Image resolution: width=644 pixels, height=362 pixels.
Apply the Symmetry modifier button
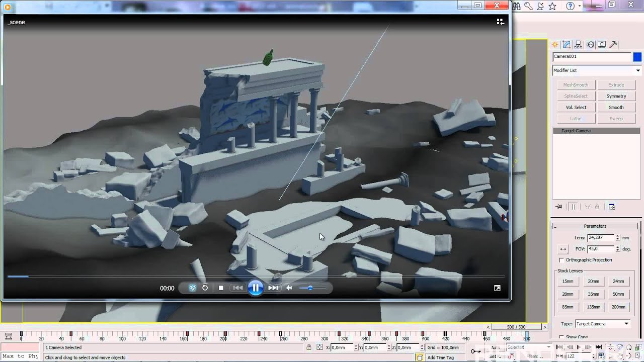(x=616, y=96)
